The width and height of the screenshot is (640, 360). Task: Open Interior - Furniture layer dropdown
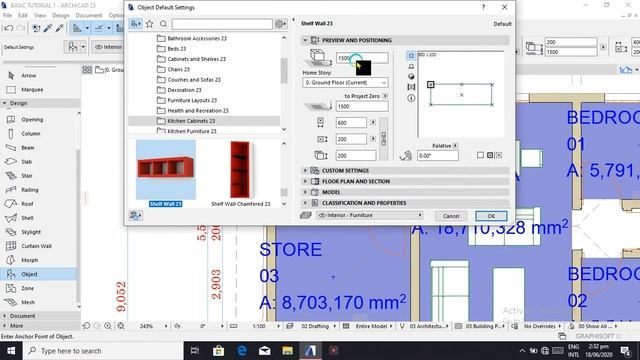(369, 215)
